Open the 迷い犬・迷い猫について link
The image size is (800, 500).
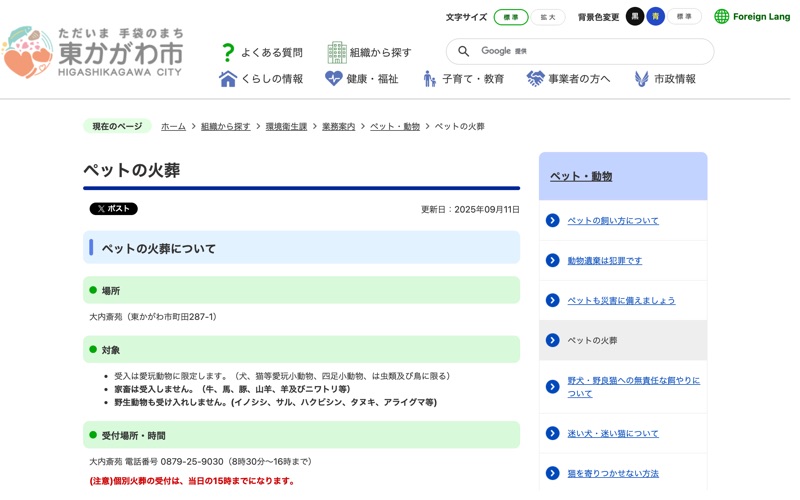(x=613, y=434)
